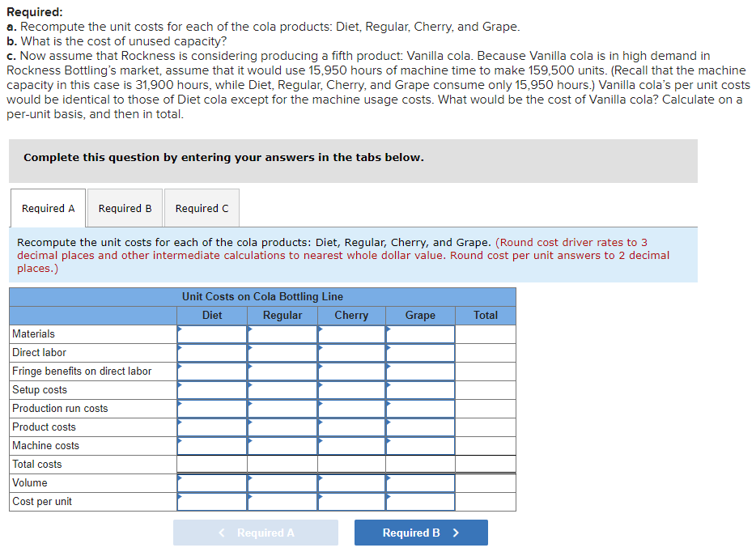Click Machine costs input for Cherry
Screen dimensions: 756x552
(351, 446)
